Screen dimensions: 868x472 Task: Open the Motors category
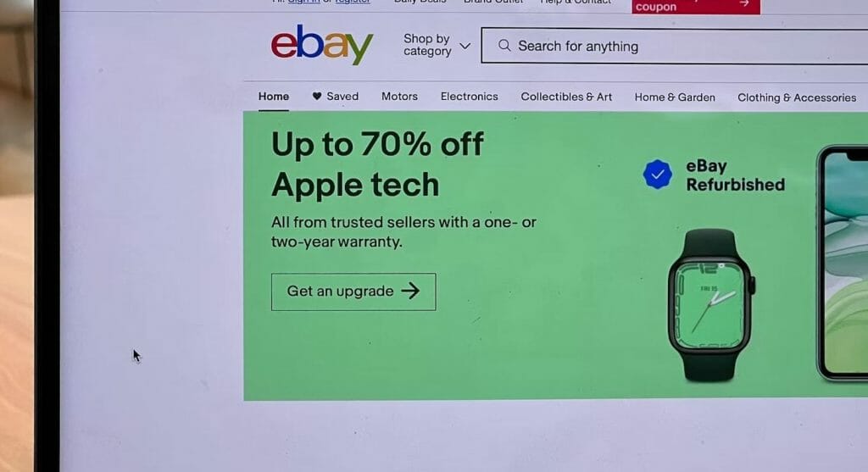coord(400,97)
